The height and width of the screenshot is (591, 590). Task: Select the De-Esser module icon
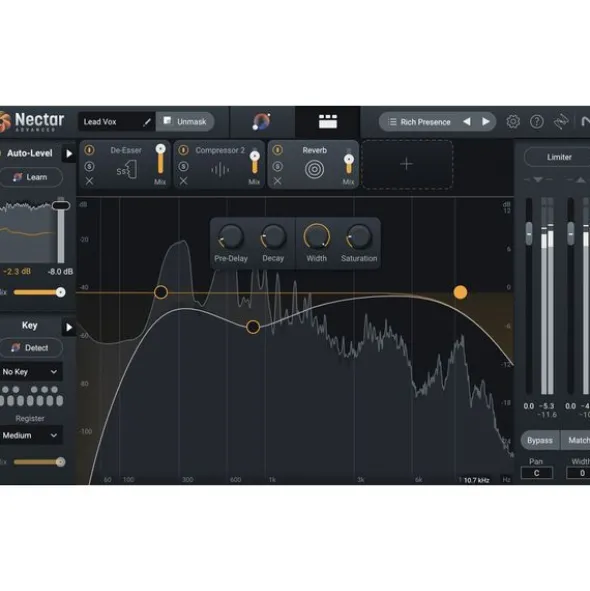point(126,170)
